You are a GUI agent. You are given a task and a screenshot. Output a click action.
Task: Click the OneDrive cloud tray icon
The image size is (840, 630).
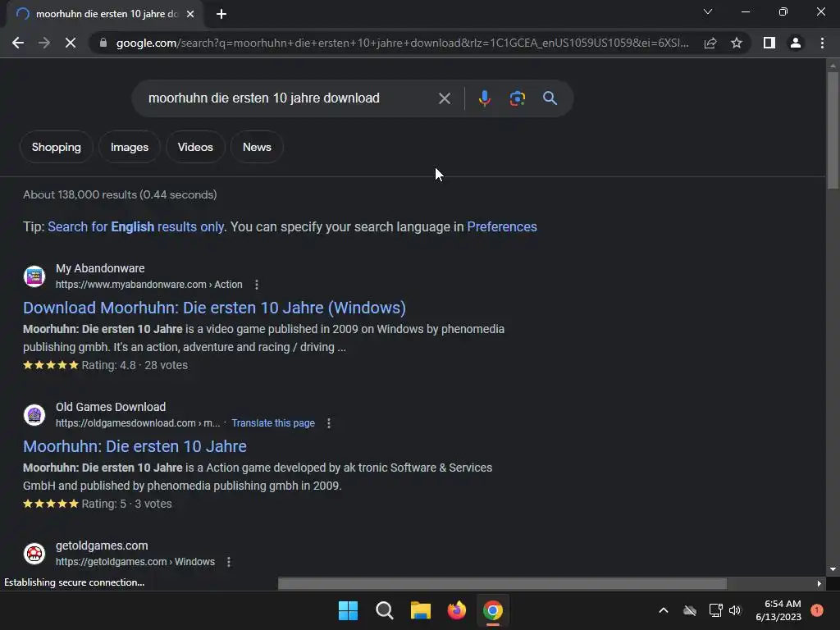point(690,610)
